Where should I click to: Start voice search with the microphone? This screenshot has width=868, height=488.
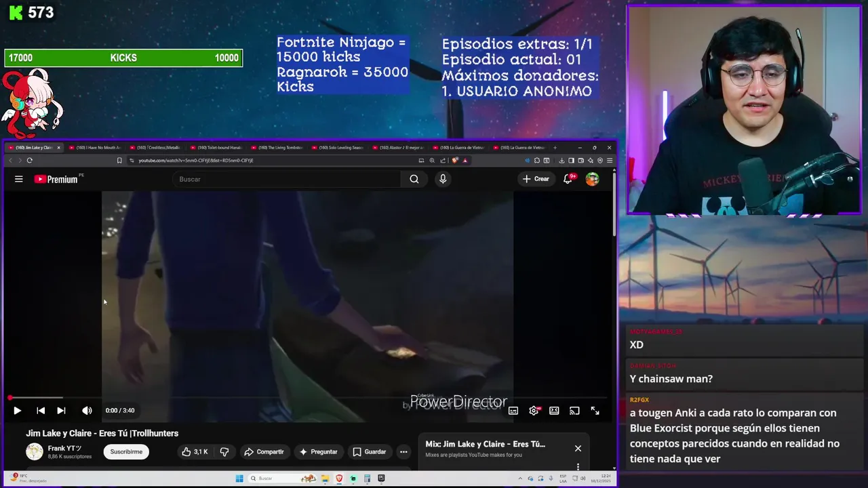point(443,179)
